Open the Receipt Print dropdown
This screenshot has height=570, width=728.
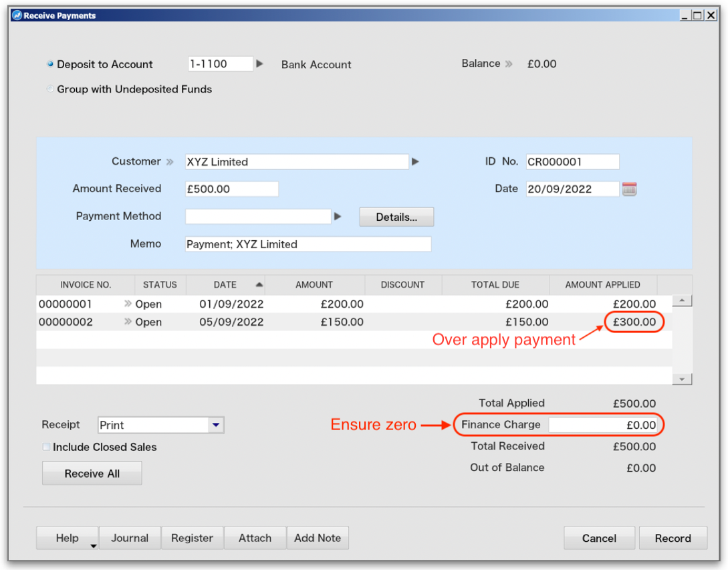(215, 425)
